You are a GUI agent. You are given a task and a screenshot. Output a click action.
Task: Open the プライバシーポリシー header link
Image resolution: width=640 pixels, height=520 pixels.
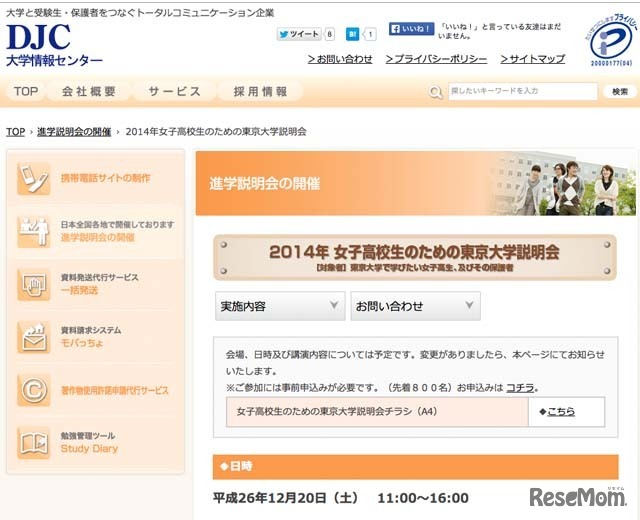(436, 59)
